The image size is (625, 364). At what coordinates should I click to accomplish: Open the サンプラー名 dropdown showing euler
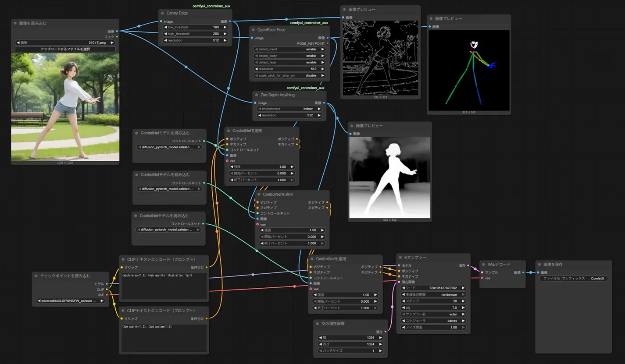432,314
